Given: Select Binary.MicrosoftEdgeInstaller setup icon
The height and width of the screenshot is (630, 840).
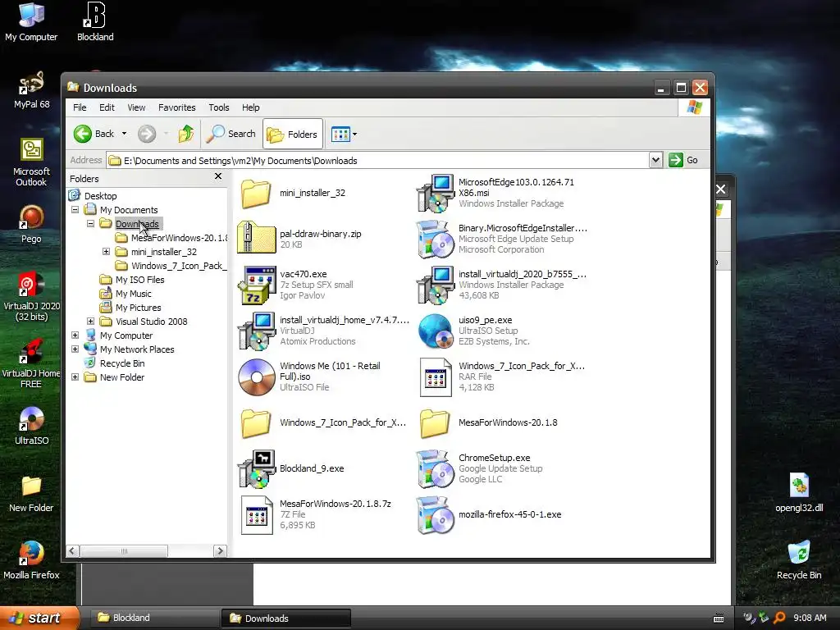Looking at the screenshot, I should 436,240.
